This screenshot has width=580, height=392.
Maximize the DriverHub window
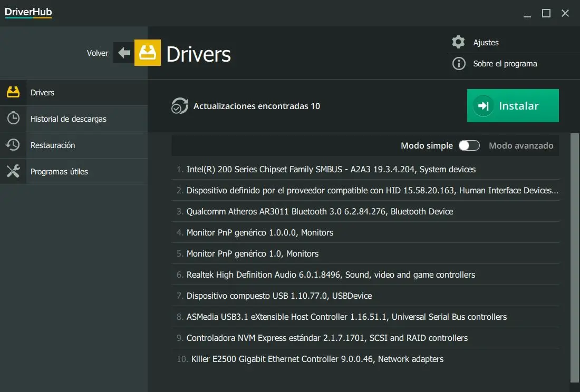(x=546, y=13)
